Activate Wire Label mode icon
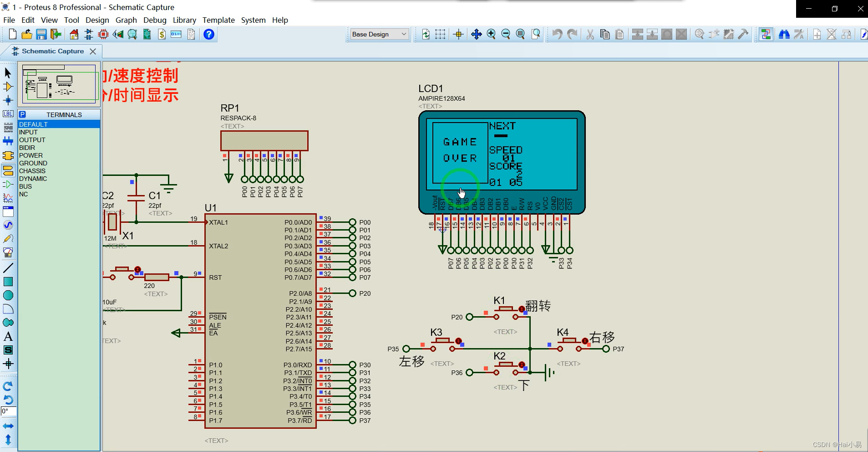The height and width of the screenshot is (452, 868). (x=8, y=114)
